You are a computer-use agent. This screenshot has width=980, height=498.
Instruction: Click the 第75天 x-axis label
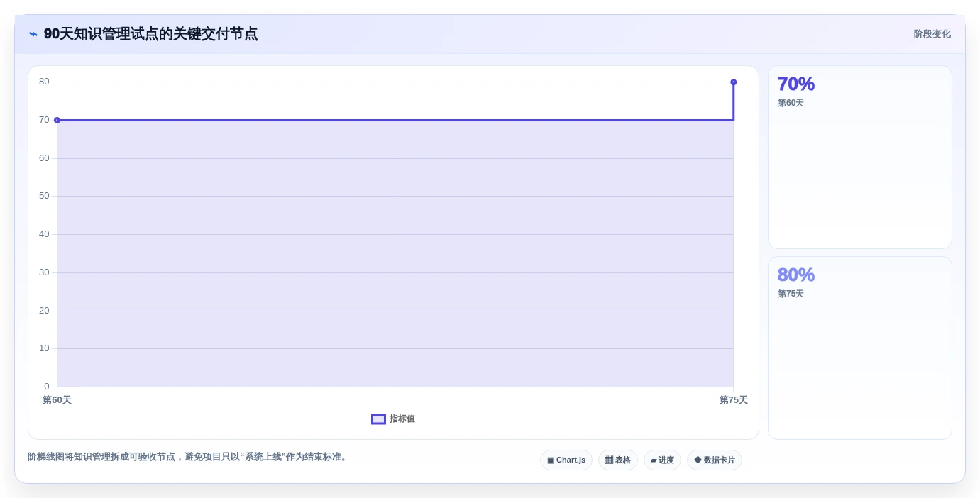click(733, 400)
